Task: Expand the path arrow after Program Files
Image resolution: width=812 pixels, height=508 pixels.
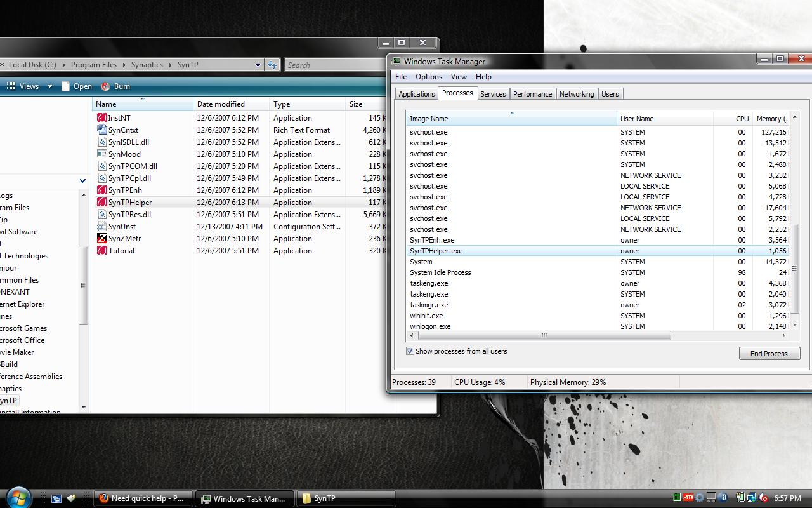Action: (124, 65)
